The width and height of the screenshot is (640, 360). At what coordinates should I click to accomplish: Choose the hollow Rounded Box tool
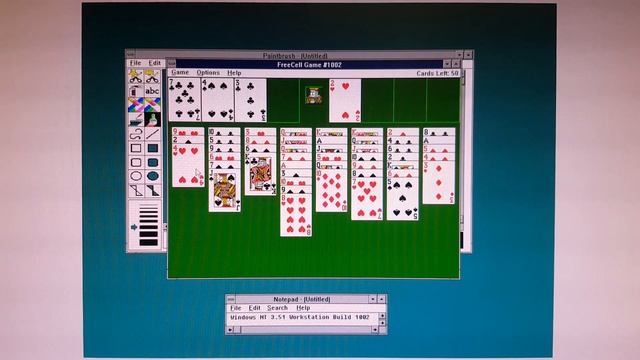tap(136, 162)
